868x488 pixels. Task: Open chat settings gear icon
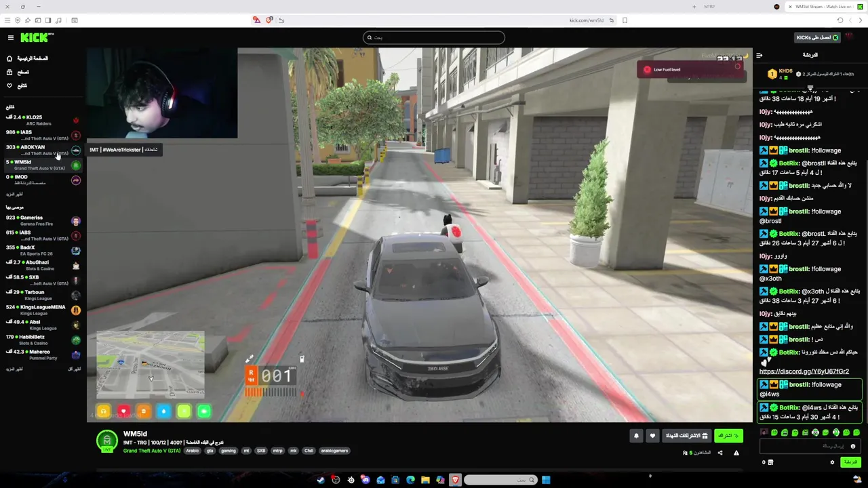tap(832, 462)
